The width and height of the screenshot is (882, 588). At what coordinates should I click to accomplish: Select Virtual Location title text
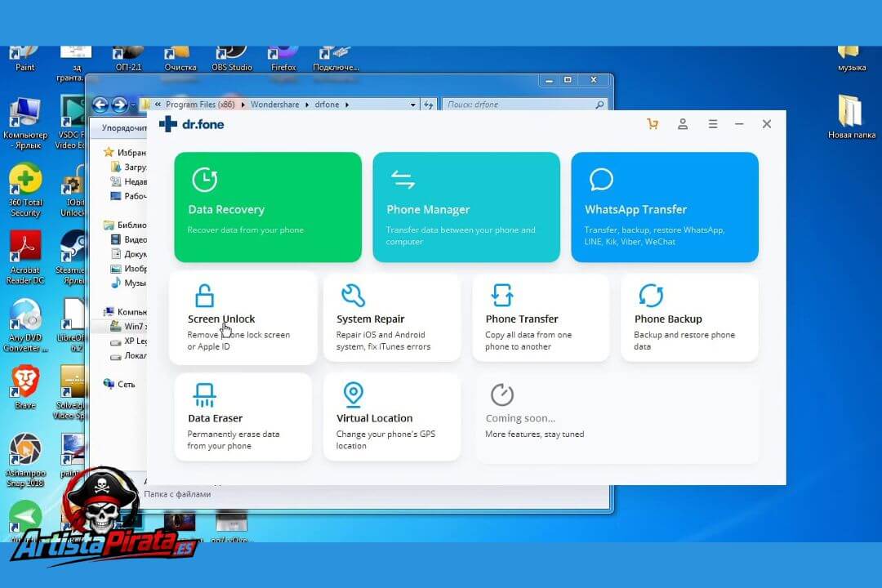pyautogui.click(x=374, y=418)
